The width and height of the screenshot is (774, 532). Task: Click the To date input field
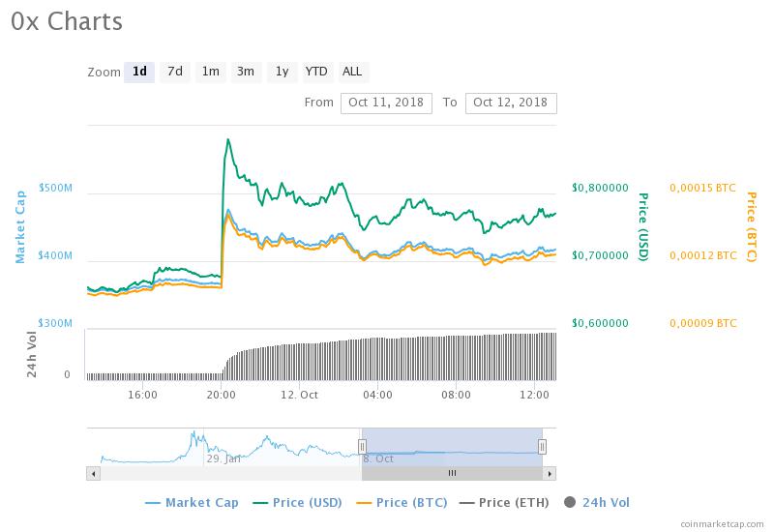click(510, 103)
